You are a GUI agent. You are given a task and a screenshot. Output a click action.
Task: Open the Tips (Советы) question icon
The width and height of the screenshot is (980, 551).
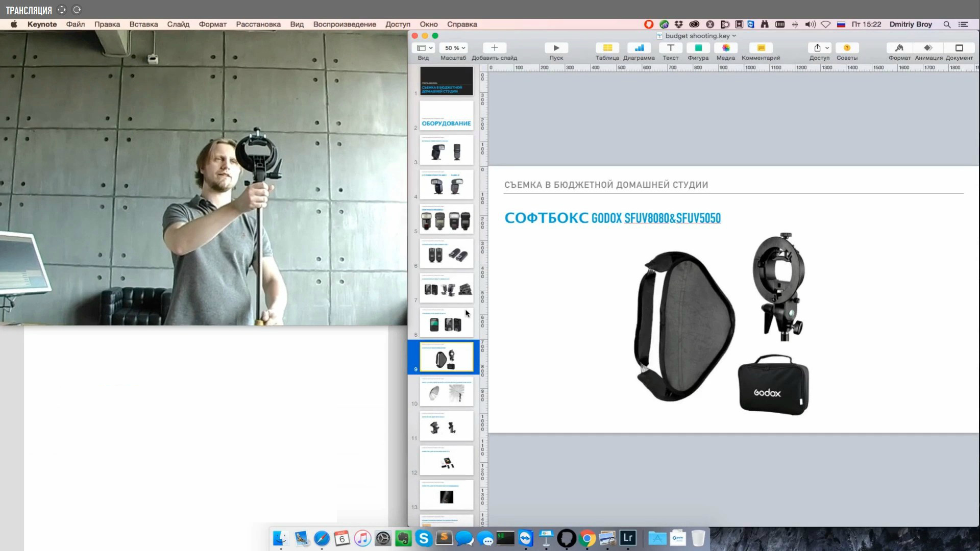click(x=847, y=48)
